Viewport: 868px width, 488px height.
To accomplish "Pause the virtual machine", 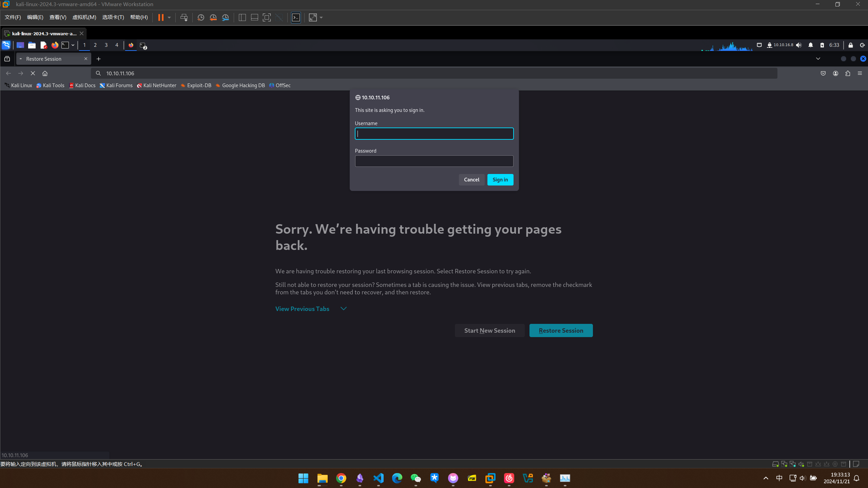I will pos(161,18).
